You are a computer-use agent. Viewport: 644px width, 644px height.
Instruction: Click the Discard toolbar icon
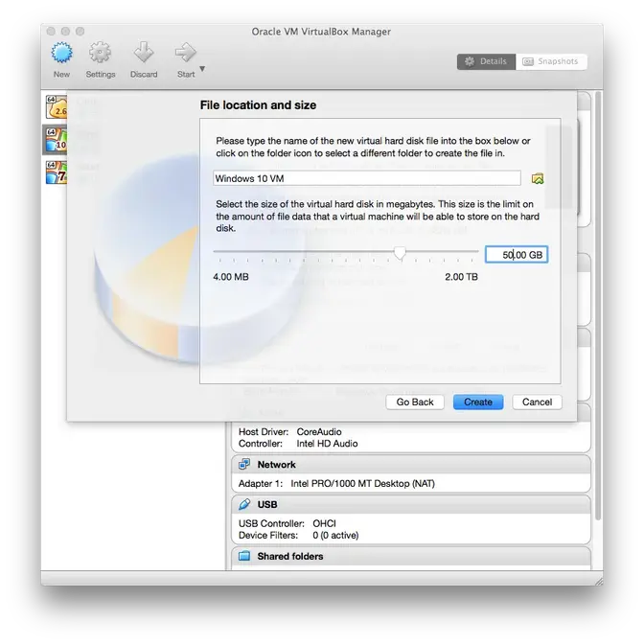coord(144,52)
